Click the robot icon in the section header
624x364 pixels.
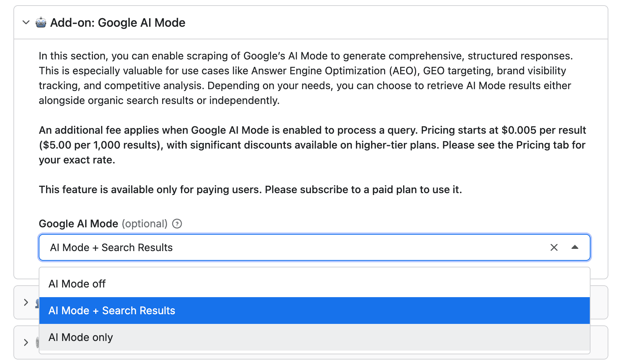(41, 23)
